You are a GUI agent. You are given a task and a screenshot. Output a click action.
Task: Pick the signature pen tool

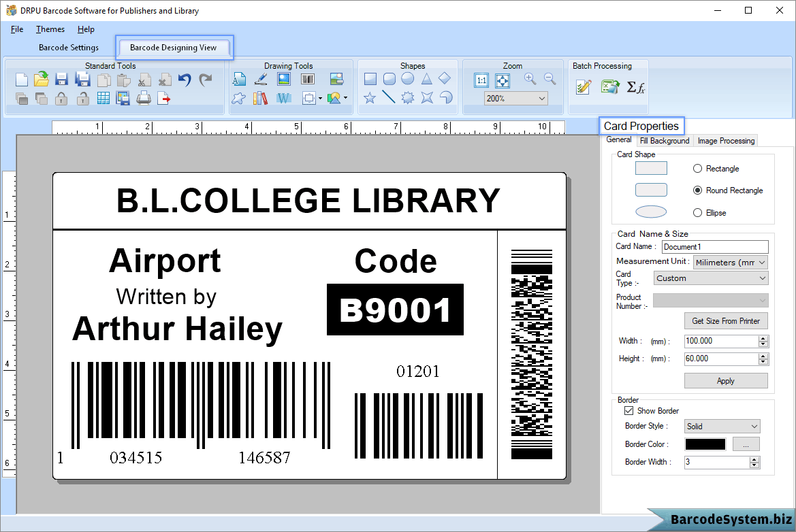coord(261,79)
